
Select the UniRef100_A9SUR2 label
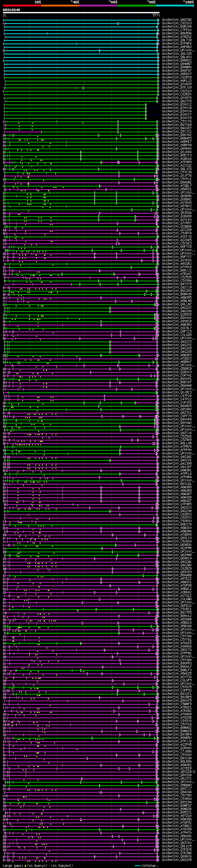pos(177,264)
